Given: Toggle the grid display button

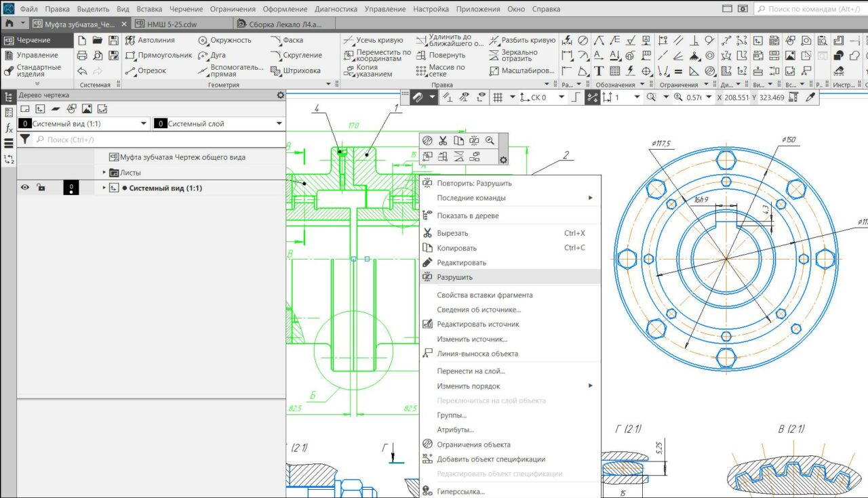Looking at the screenshot, I should point(498,98).
